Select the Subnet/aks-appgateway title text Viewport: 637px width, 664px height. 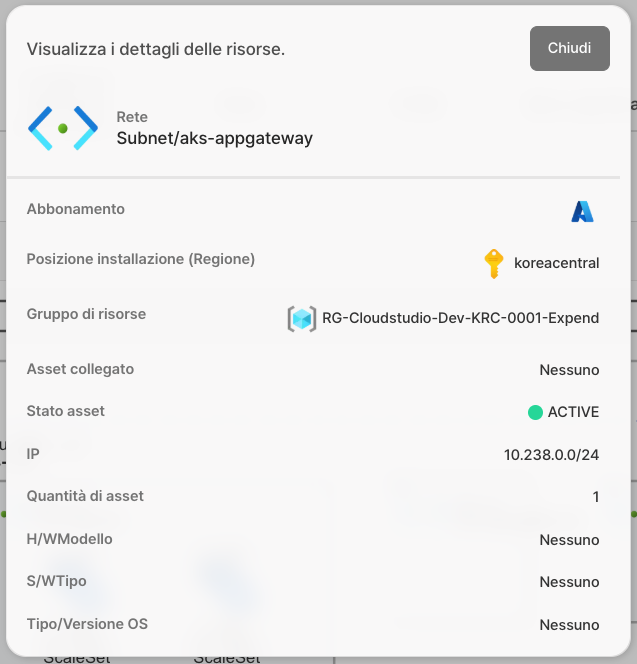click(214, 139)
